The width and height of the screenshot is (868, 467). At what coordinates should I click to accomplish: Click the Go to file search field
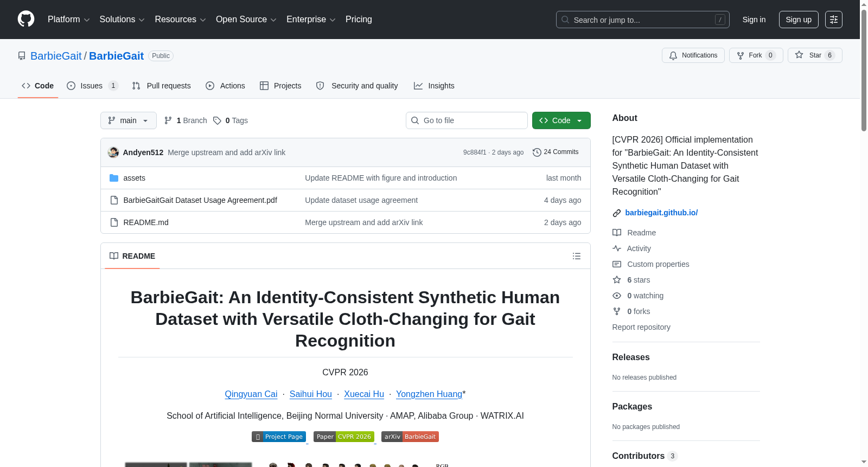point(467,120)
